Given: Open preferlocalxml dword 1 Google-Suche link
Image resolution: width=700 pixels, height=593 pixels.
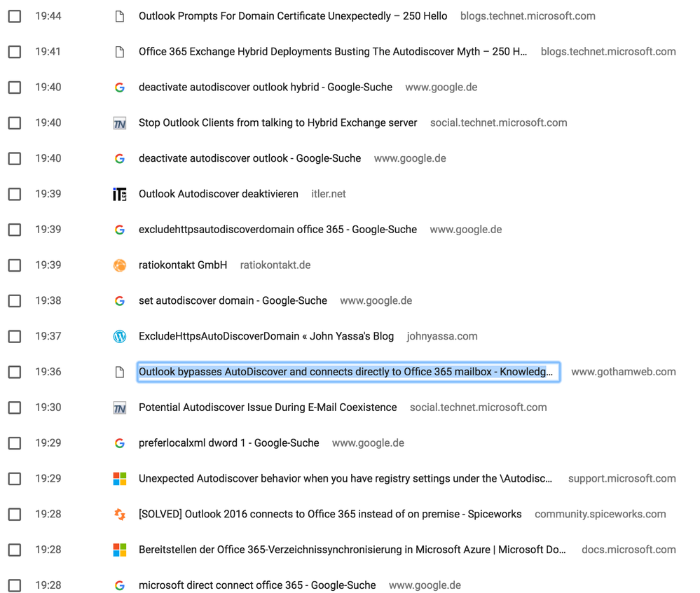Looking at the screenshot, I should (229, 443).
